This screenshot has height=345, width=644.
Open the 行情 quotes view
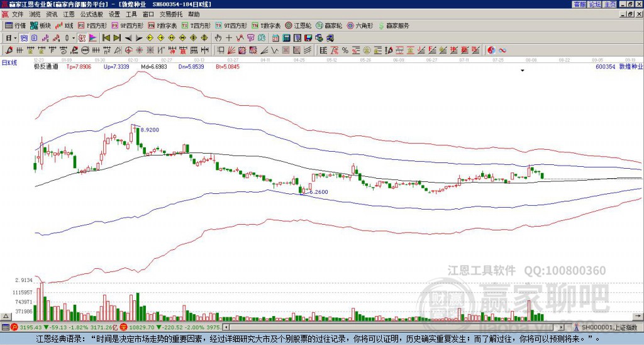(15, 25)
